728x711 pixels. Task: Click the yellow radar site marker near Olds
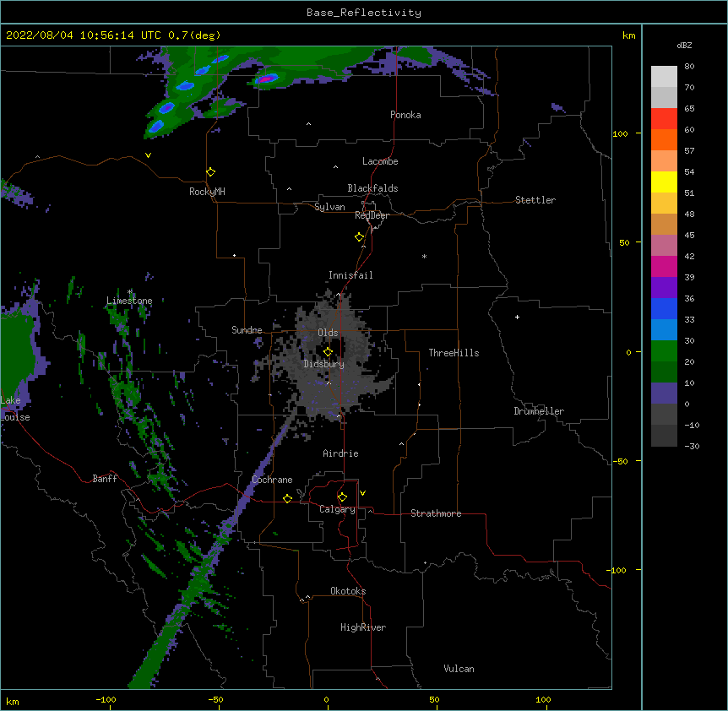point(328,352)
